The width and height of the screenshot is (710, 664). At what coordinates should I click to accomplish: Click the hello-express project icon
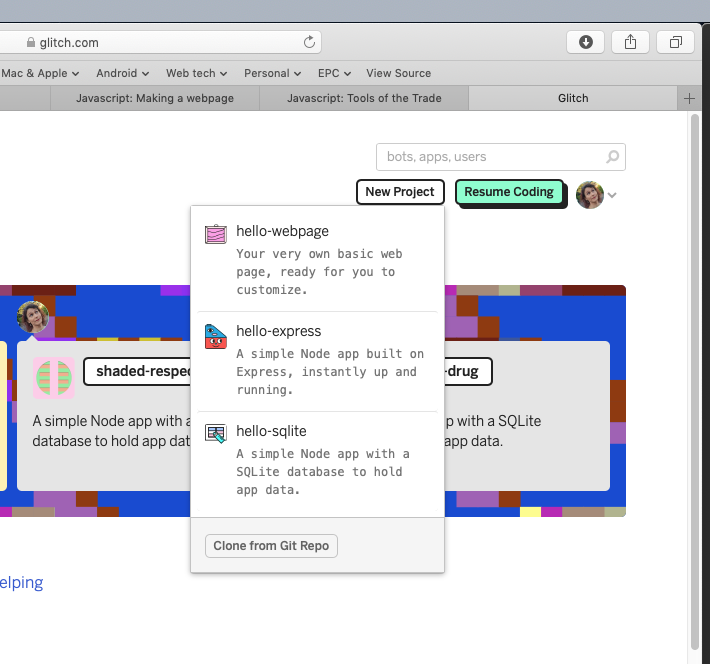[216, 337]
